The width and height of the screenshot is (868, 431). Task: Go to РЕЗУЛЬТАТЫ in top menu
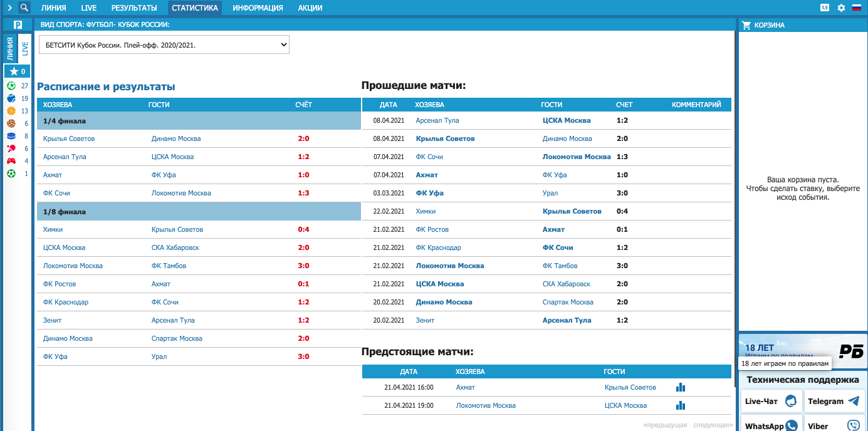coord(134,8)
